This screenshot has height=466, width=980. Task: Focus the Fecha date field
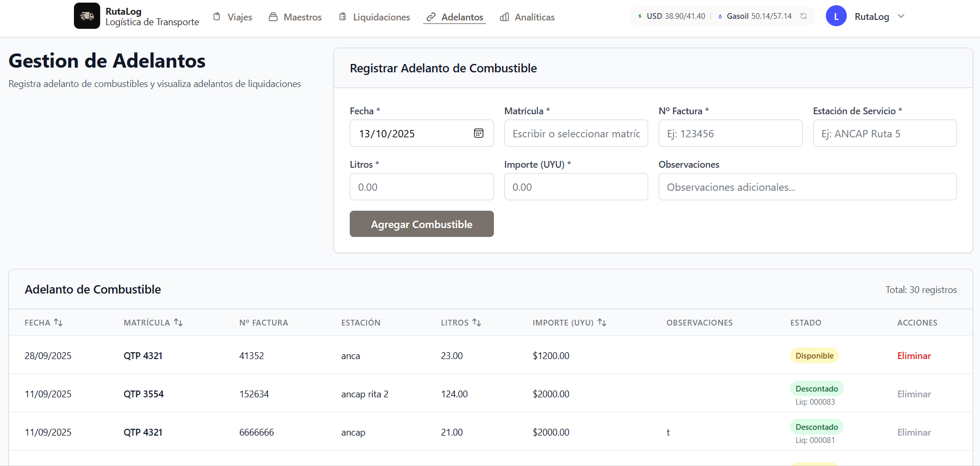[422, 133]
